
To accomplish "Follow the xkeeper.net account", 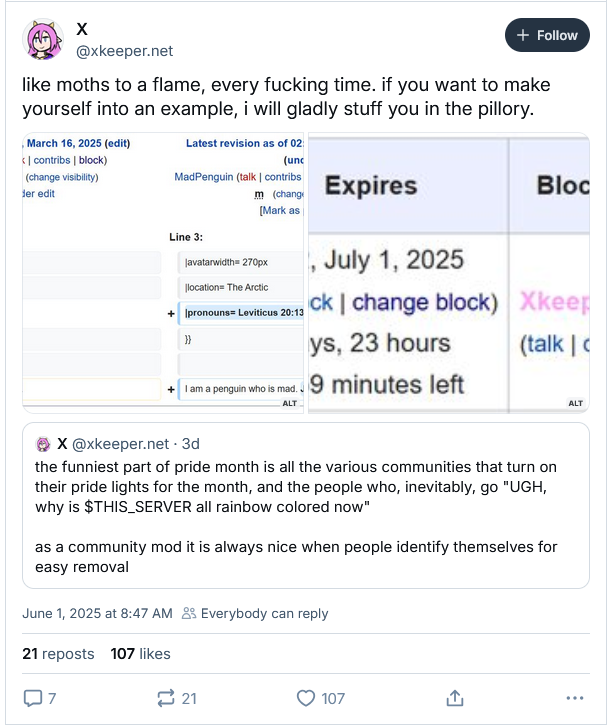I will click(x=547, y=35).
